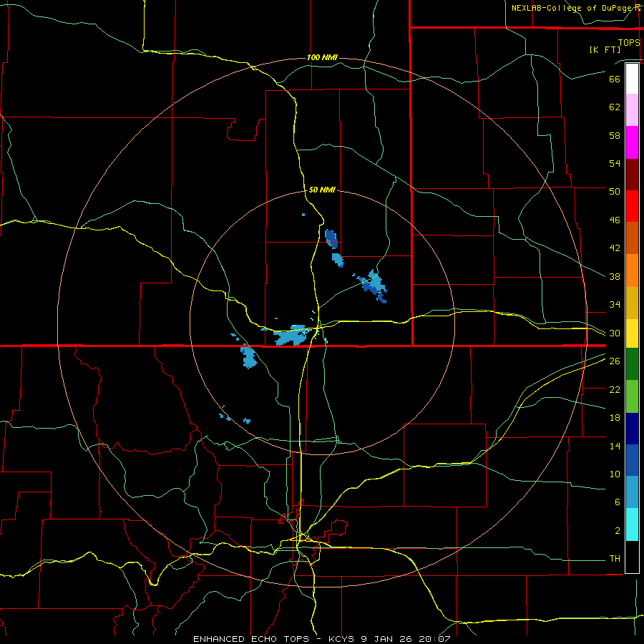
Task: Click the Enhanced Echo Tops KCYS caption
Action: click(321, 639)
